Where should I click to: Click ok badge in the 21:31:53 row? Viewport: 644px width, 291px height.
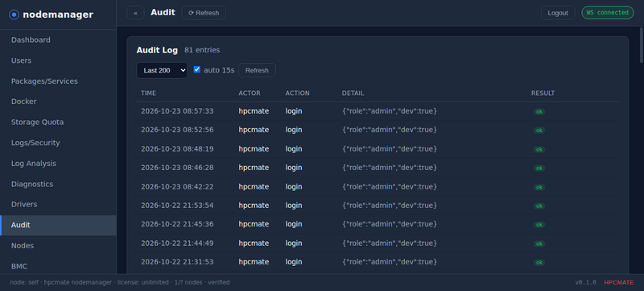539,263
